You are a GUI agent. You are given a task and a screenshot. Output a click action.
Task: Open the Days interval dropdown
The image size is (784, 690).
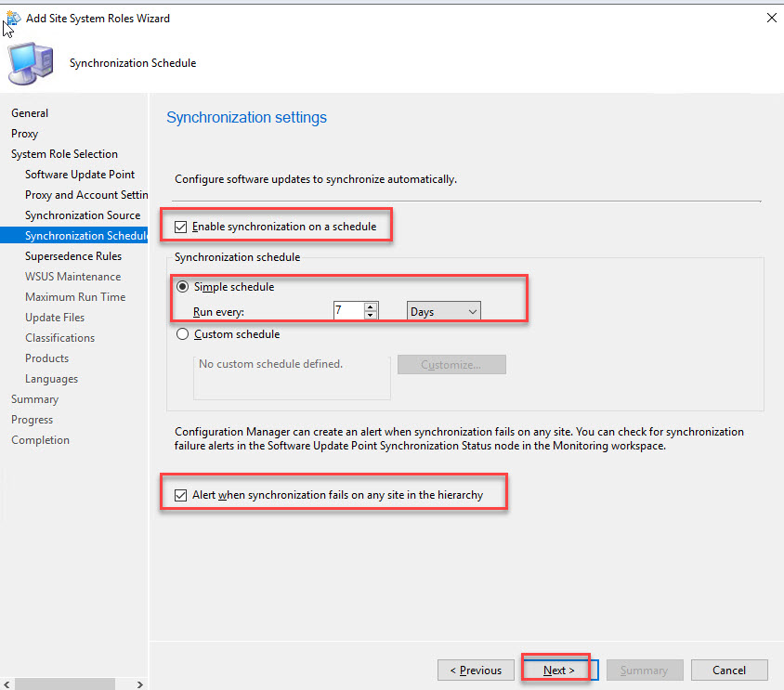coord(444,312)
